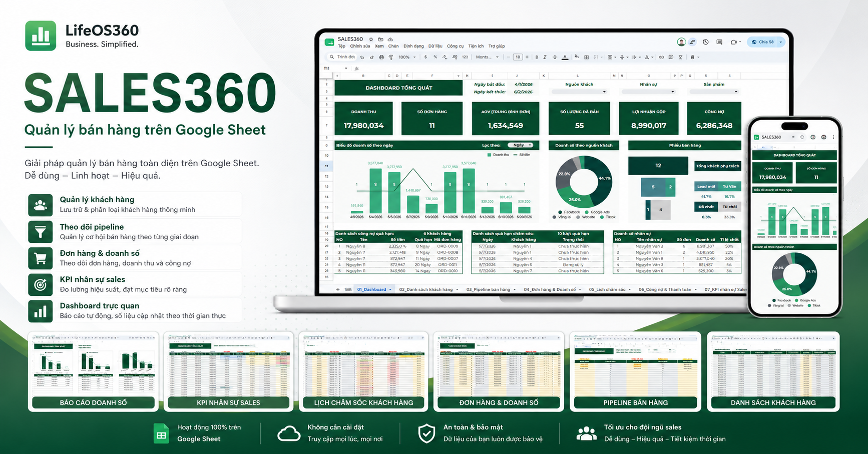Image resolution: width=868 pixels, height=454 pixels.
Task: Click the three-dot menu on phone mockup
Action: pyautogui.click(x=833, y=137)
